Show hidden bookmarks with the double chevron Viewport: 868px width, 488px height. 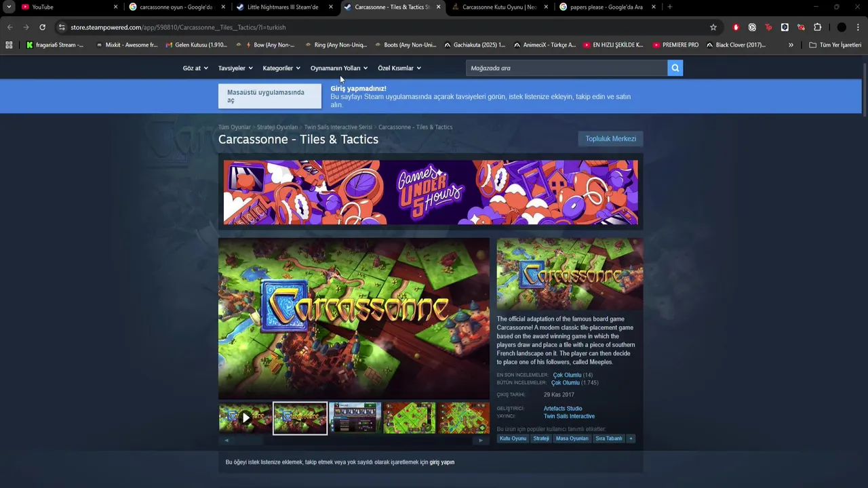pyautogui.click(x=791, y=45)
